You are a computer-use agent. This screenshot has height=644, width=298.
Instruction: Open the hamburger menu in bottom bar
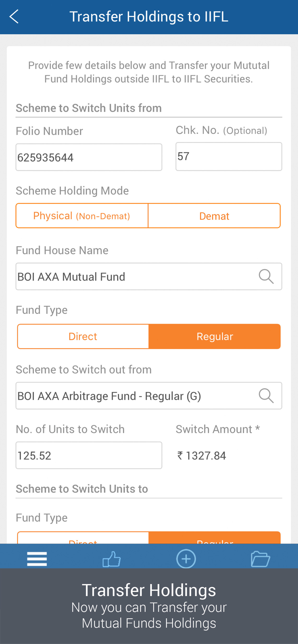pyautogui.click(x=37, y=559)
